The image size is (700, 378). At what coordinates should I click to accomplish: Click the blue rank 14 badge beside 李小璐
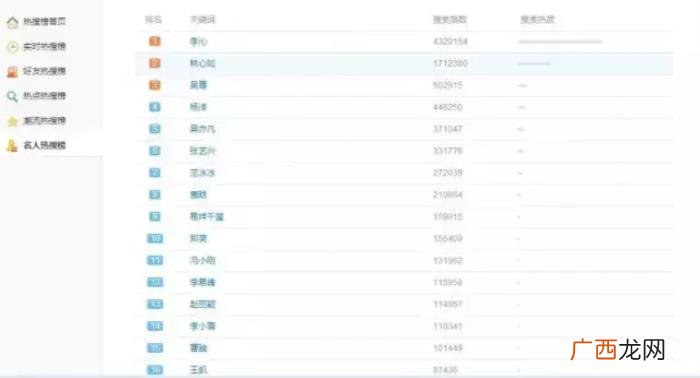click(155, 326)
